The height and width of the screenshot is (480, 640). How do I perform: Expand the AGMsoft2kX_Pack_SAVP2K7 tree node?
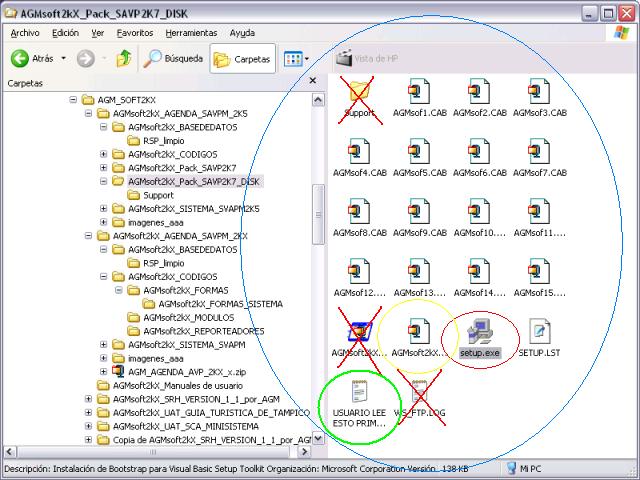pos(104,167)
